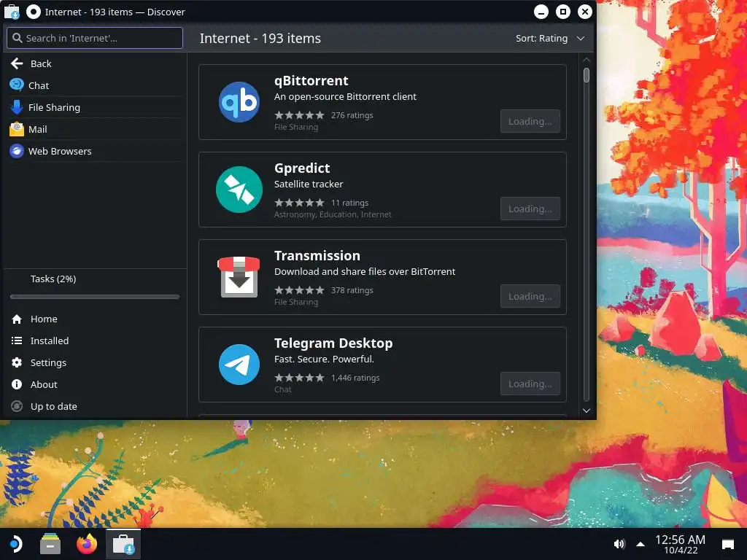Click the scroll down arrow of list

coord(587,411)
